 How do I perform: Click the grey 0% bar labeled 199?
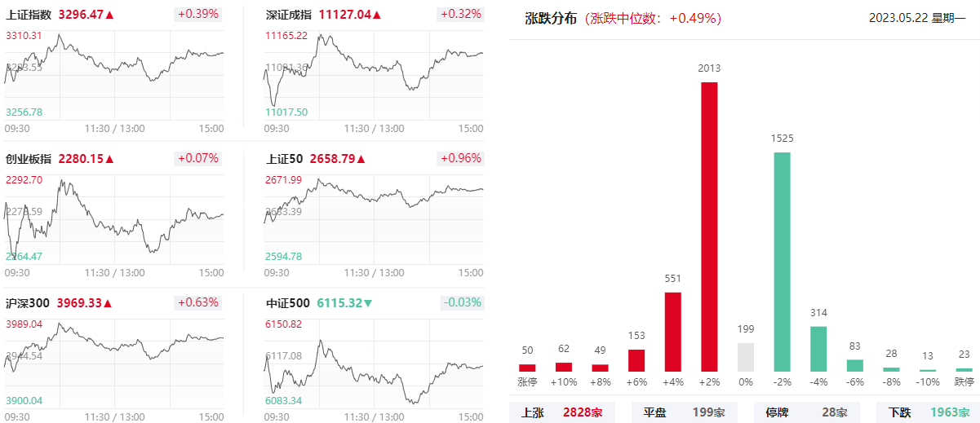click(746, 357)
